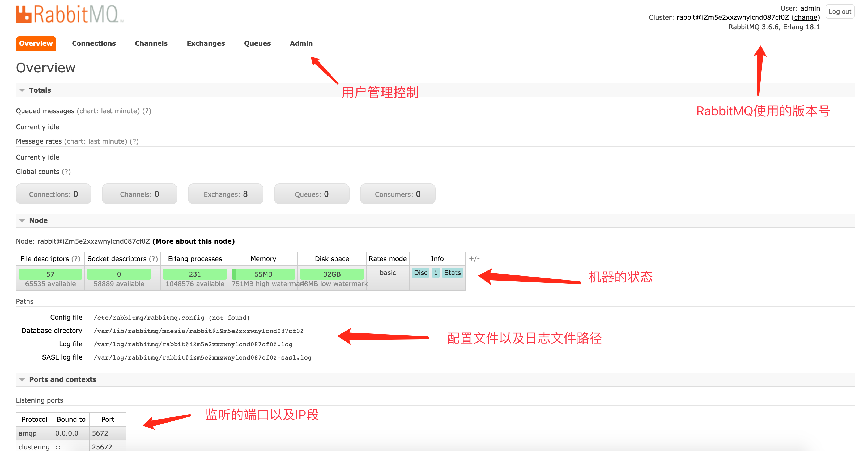Screen dimensions: 868x451
Task: Click the RabbitMQ logo
Action: (x=69, y=14)
